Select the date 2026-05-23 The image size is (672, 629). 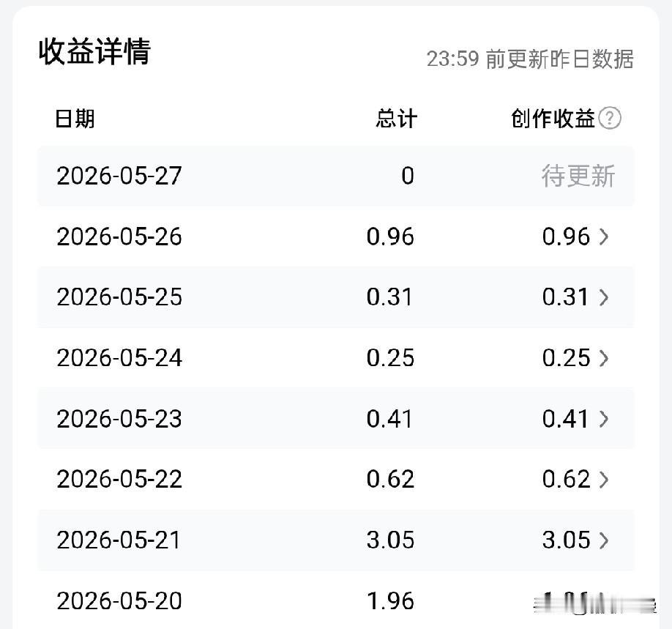click(119, 419)
